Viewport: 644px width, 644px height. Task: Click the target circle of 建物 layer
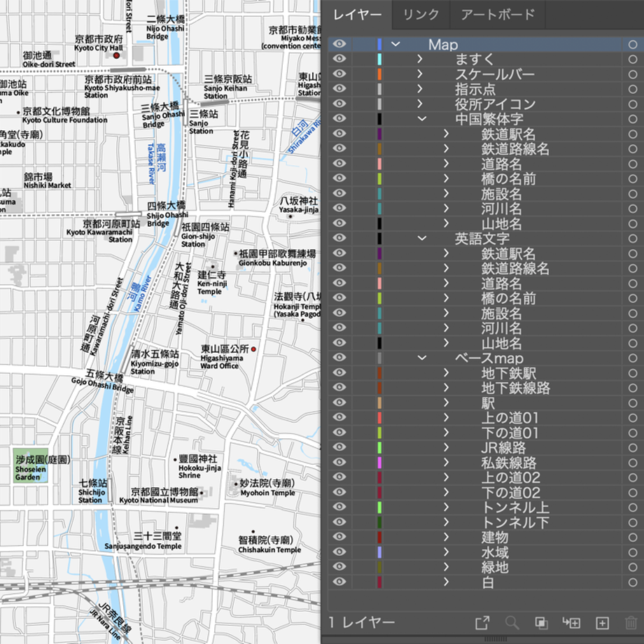pos(633,537)
